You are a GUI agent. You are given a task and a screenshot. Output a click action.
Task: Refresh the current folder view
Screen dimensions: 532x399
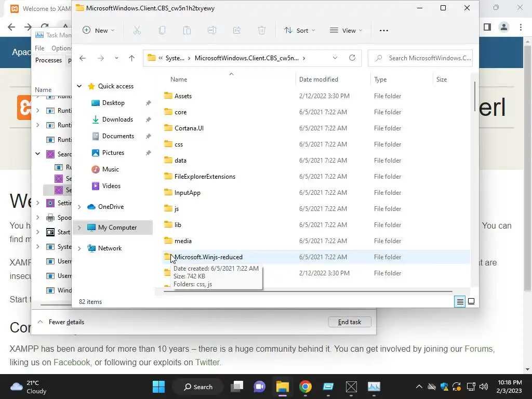352,58
